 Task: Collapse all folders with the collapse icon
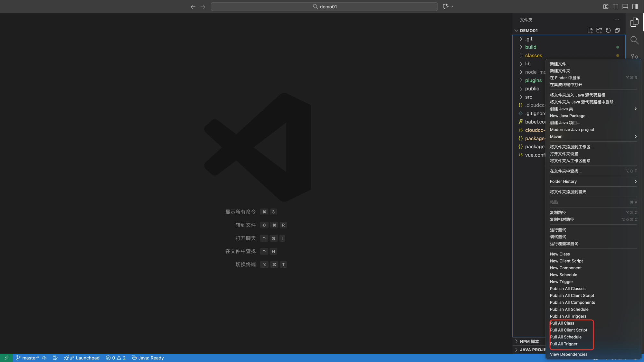coord(617,31)
